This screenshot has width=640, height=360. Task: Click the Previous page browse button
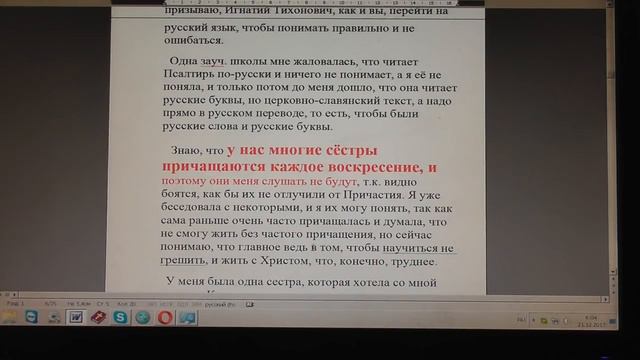coord(613,279)
